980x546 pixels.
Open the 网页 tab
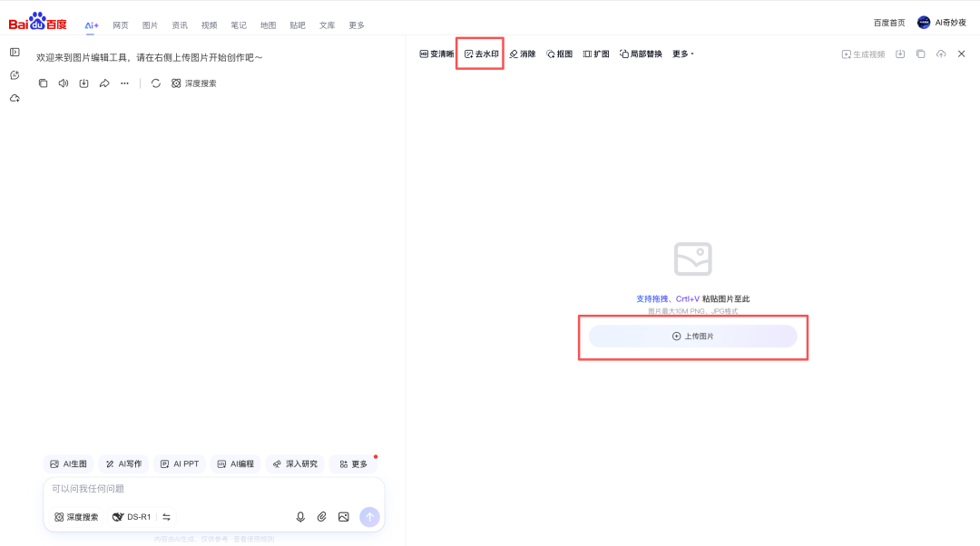coord(121,25)
